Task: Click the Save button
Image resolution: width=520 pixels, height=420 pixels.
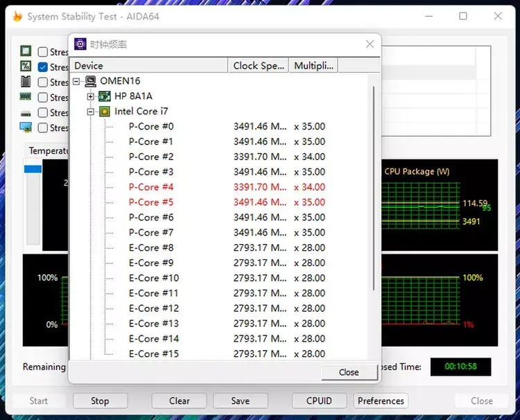Action: 241,401
